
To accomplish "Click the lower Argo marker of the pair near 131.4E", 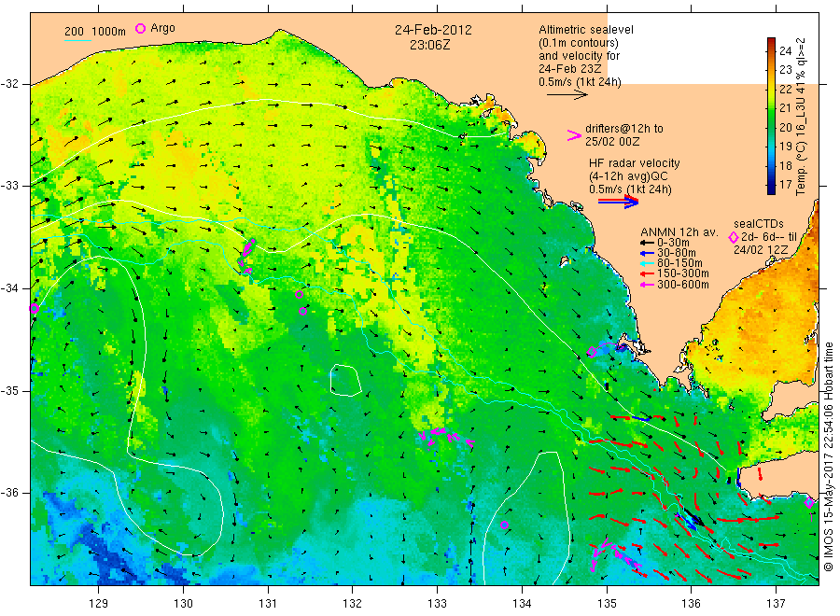I will pyautogui.click(x=302, y=311).
